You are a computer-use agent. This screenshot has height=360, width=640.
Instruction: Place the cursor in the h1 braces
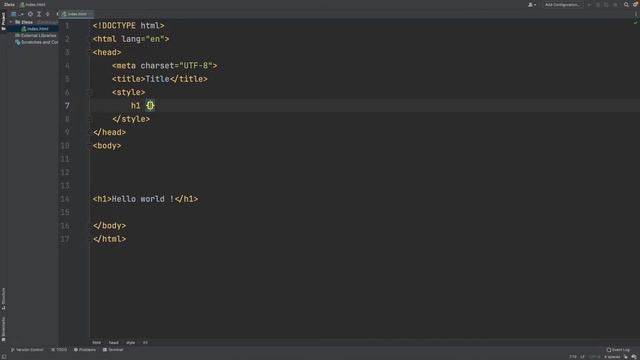pos(150,106)
